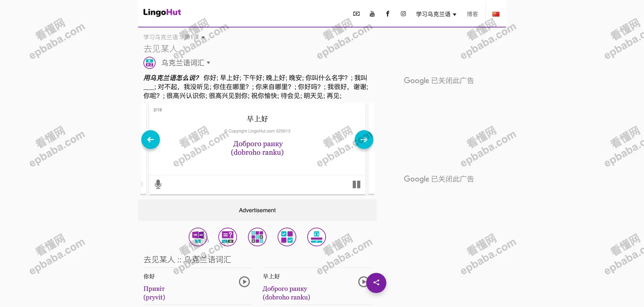This screenshot has width=644, height=307.
Task: Open the flashcards game icon
Action: [x=198, y=237]
